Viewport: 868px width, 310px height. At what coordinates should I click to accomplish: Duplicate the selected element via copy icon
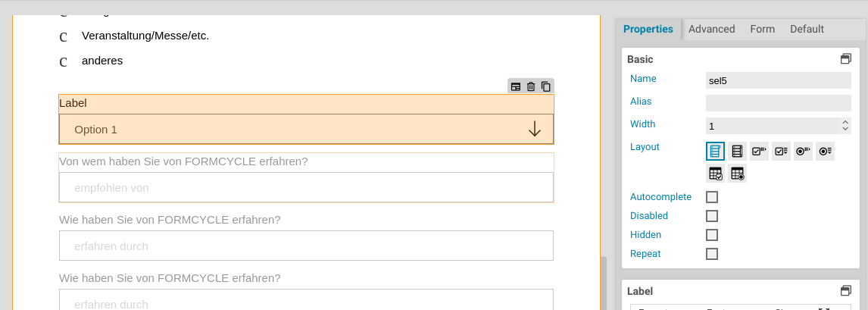[x=545, y=86]
